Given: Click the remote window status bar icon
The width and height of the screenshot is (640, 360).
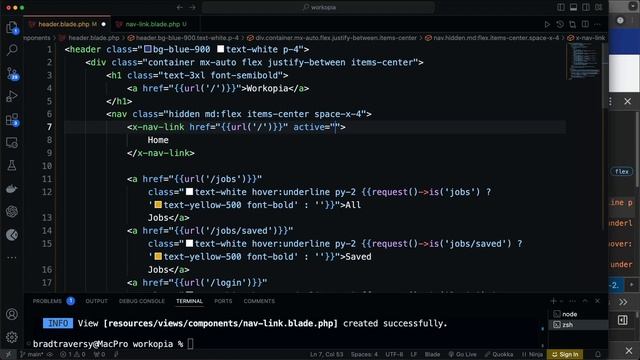Looking at the screenshot, I should pyautogui.click(x=8, y=354).
